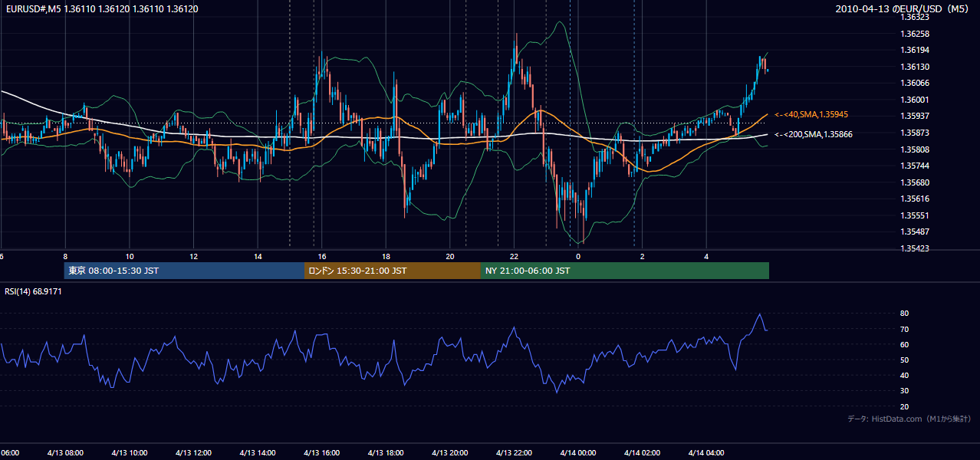The image size is (980, 460).
Task: Click price level 1.36194 on the axis
Action: coord(915,50)
